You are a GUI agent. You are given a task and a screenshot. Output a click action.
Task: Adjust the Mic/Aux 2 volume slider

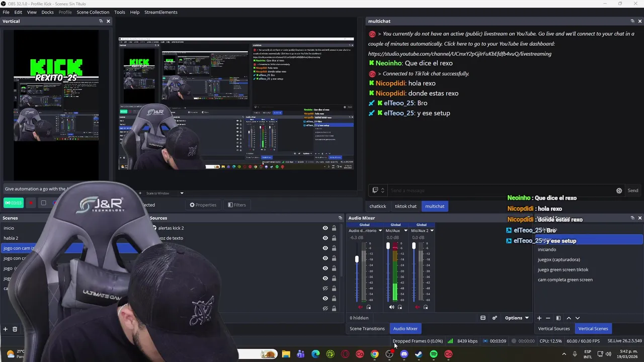coord(414,246)
